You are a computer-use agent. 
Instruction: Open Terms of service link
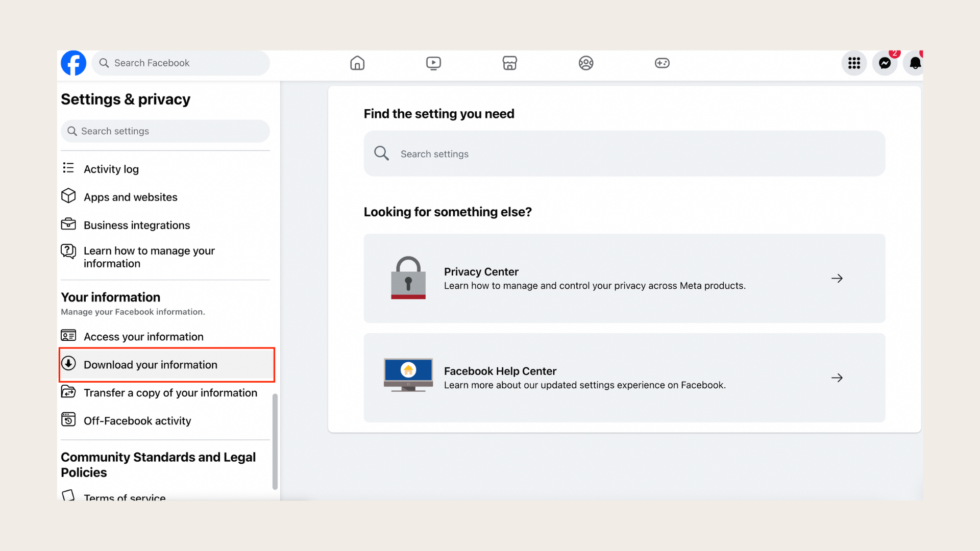pos(125,496)
